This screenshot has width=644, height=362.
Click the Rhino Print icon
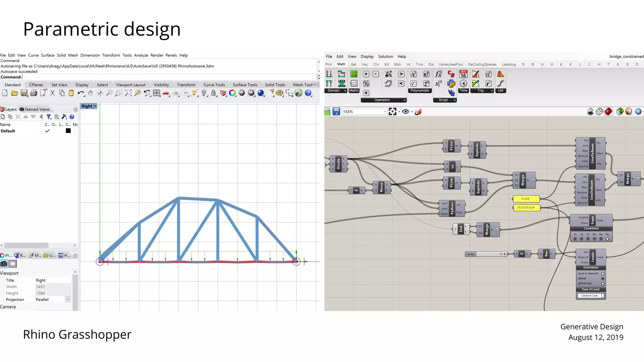[x=33, y=93]
